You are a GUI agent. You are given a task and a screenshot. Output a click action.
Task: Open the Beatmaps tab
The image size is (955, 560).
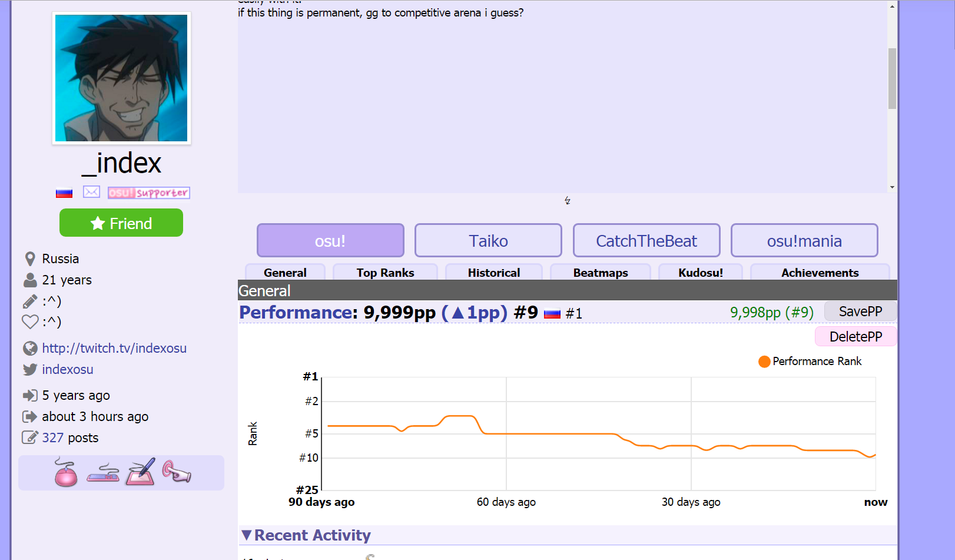(x=601, y=273)
